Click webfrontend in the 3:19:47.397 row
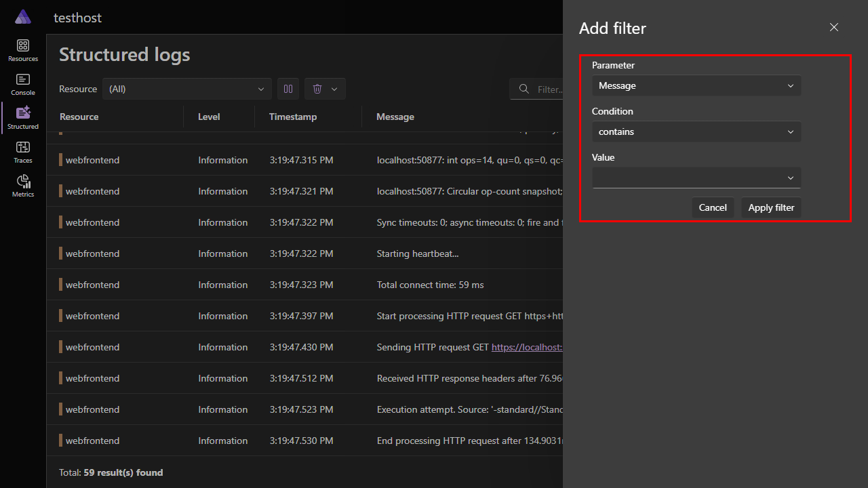Image resolution: width=868 pixels, height=488 pixels. (x=92, y=316)
